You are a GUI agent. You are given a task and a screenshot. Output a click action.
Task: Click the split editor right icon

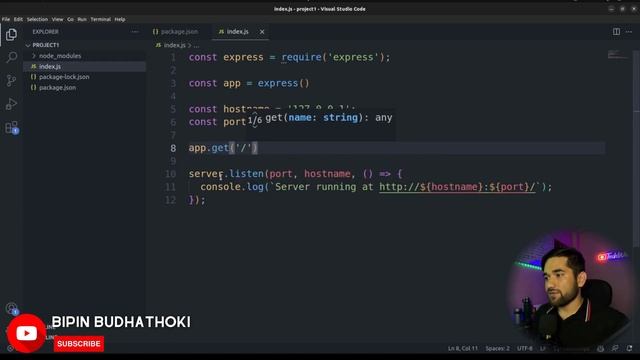tap(616, 31)
